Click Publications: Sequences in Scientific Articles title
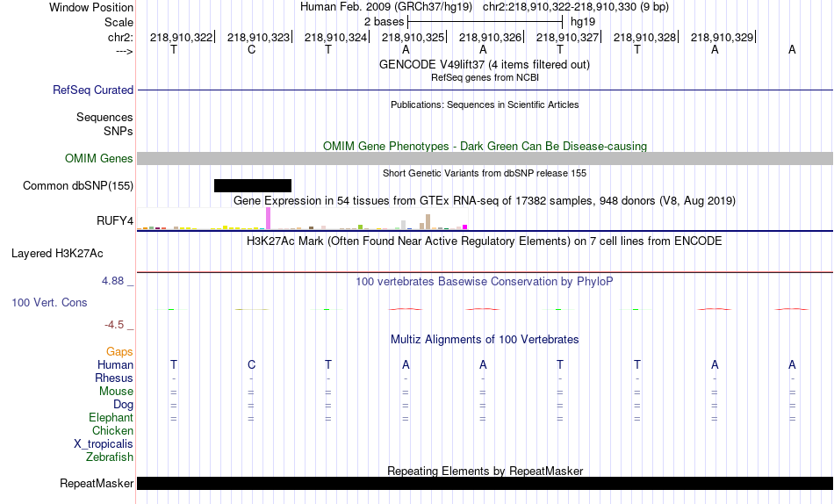 click(485, 104)
